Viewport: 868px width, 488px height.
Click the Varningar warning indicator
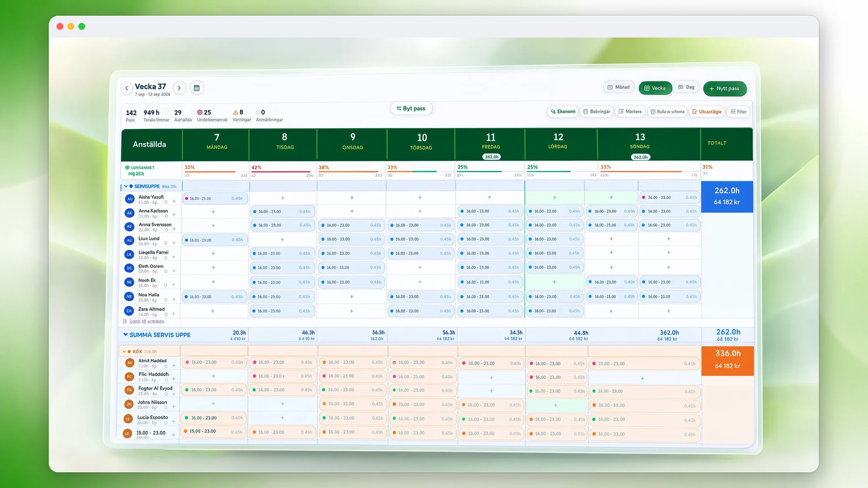click(242, 115)
